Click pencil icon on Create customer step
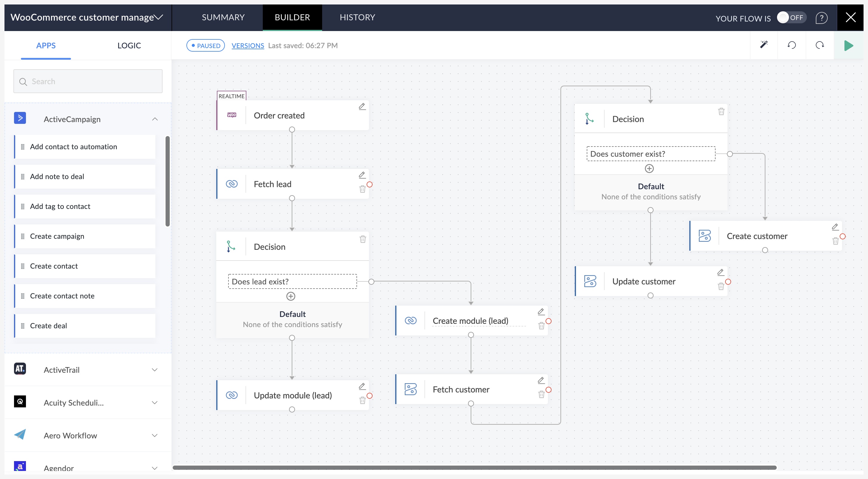This screenshot has width=868, height=479. pos(835,227)
